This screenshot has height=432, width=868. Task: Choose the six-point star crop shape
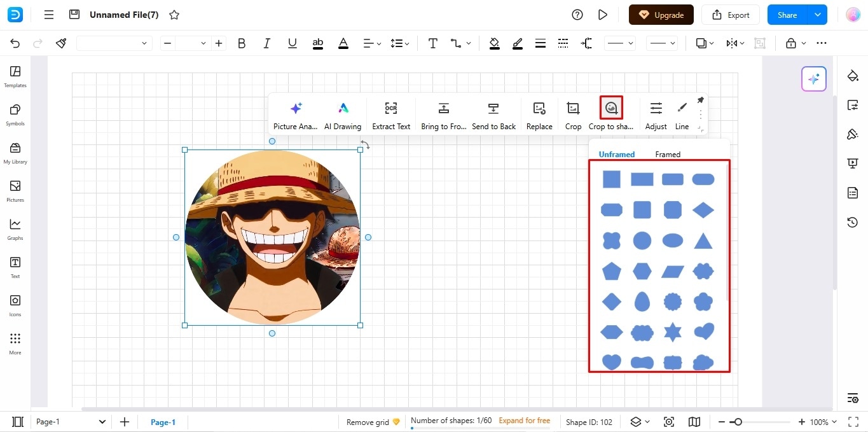(673, 331)
